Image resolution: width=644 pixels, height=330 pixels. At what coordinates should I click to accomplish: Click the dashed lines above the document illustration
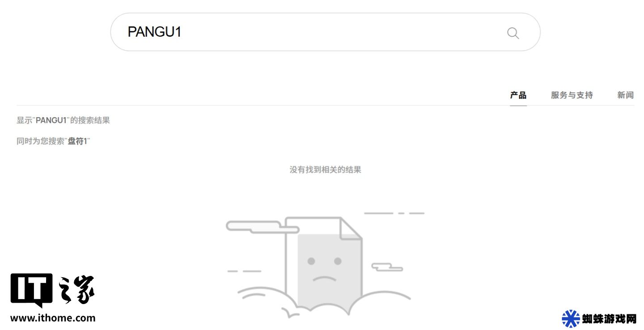tap(394, 213)
